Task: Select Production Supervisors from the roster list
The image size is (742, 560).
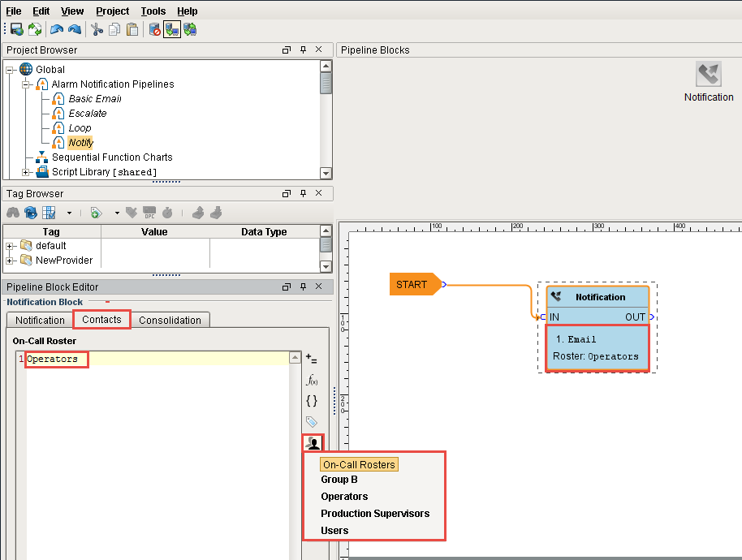Action: (x=375, y=513)
